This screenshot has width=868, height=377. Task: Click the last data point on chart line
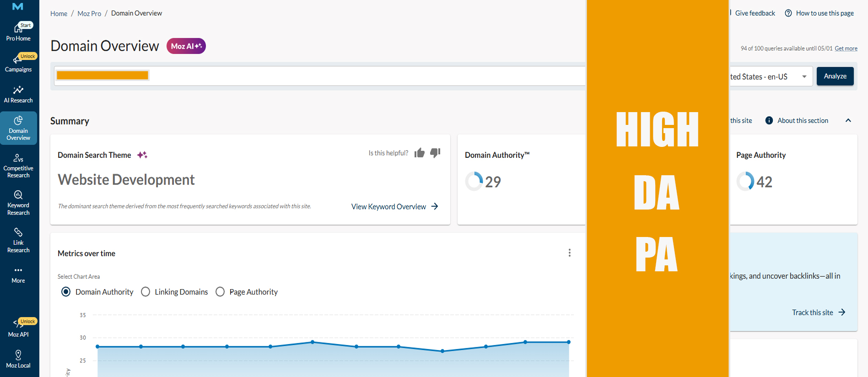click(569, 342)
